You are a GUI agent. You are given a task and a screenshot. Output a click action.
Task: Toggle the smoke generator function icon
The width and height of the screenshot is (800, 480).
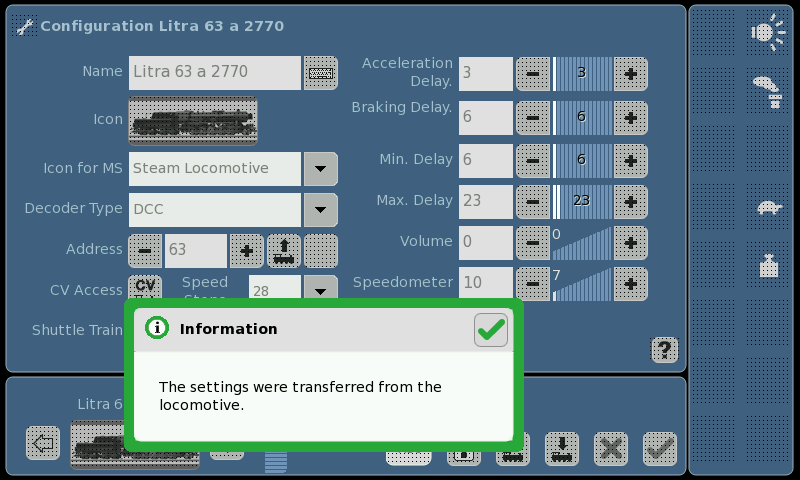click(768, 92)
